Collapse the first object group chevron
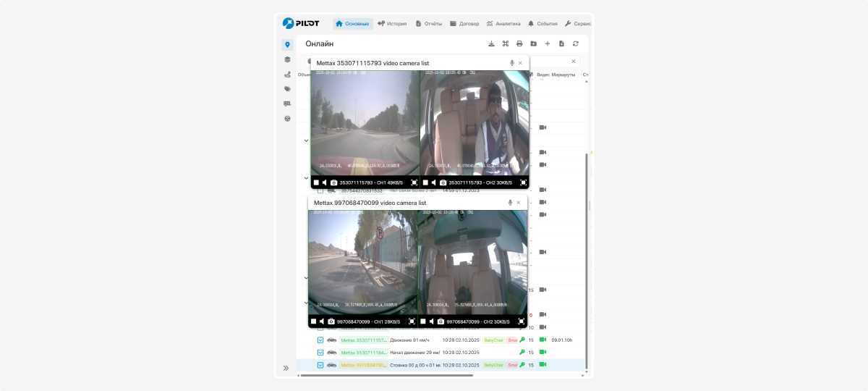The width and height of the screenshot is (868, 391). click(306, 140)
